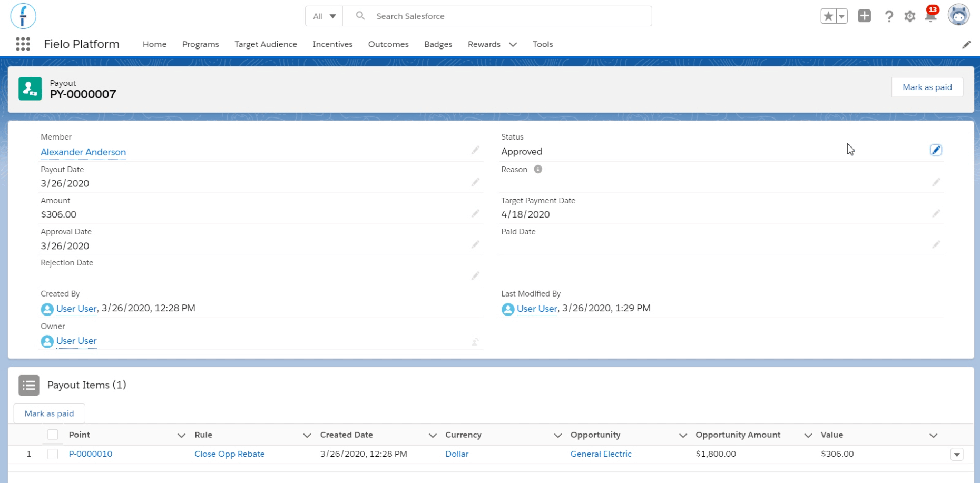Check the P-0000010 row checkbox
980x483 pixels.
[x=53, y=454]
